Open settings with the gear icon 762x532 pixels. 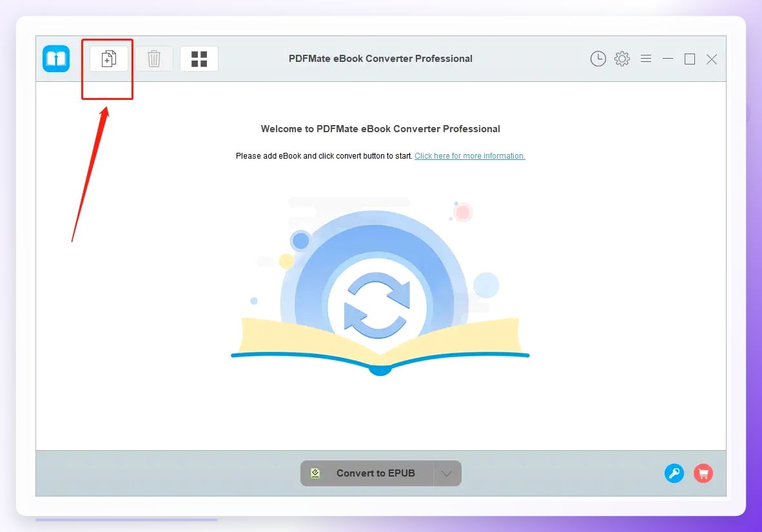(622, 59)
